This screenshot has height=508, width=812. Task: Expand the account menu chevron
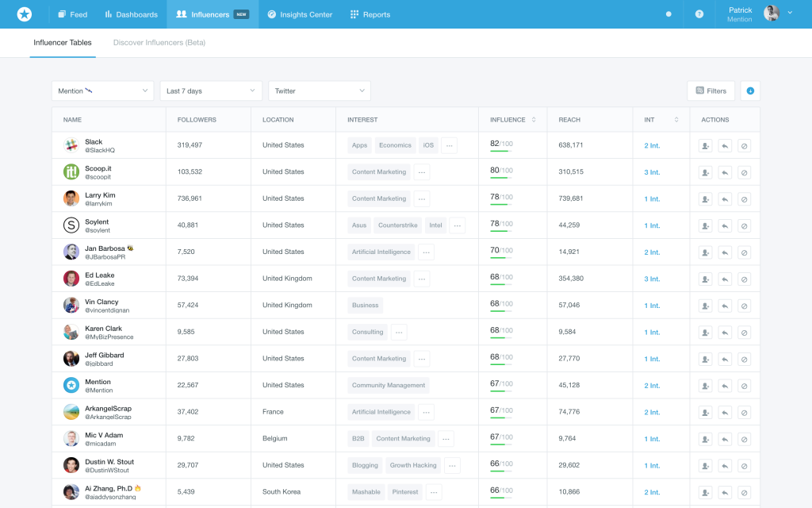[790, 13]
